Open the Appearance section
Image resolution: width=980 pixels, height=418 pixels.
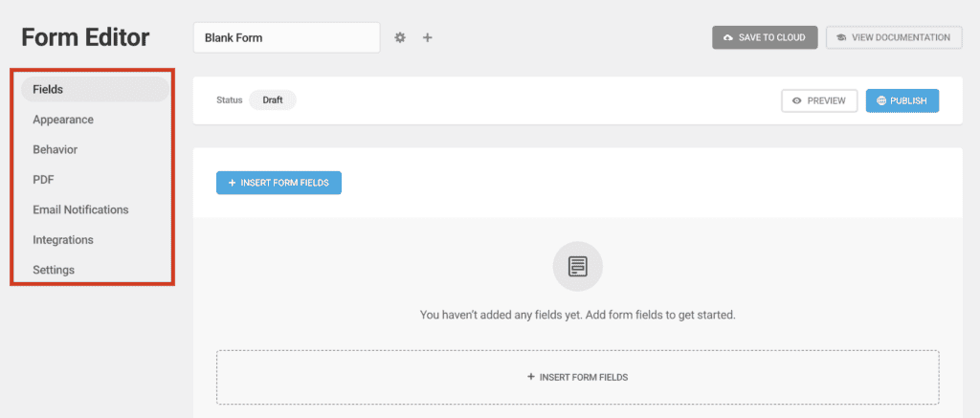(x=63, y=120)
